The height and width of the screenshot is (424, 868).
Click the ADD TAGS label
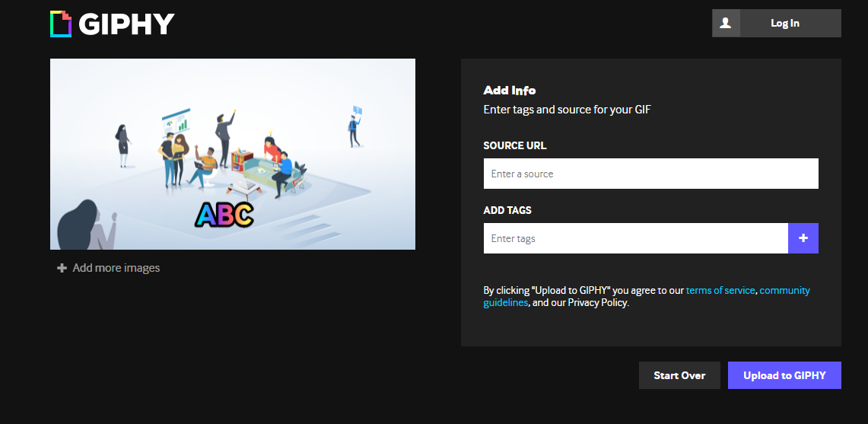pos(507,210)
